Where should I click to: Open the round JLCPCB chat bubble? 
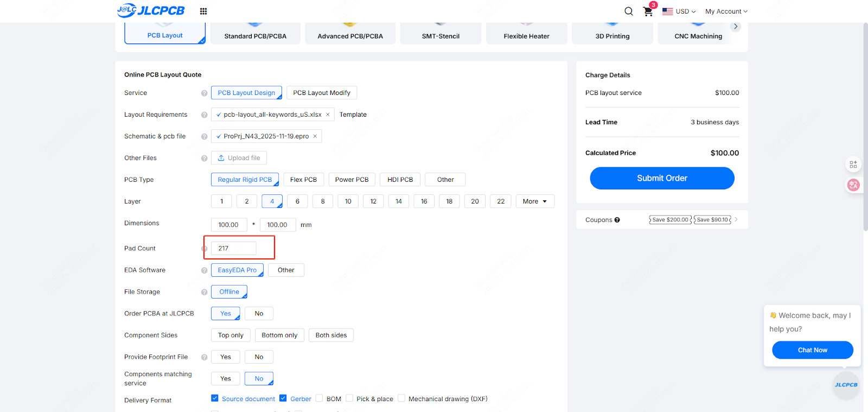click(846, 385)
